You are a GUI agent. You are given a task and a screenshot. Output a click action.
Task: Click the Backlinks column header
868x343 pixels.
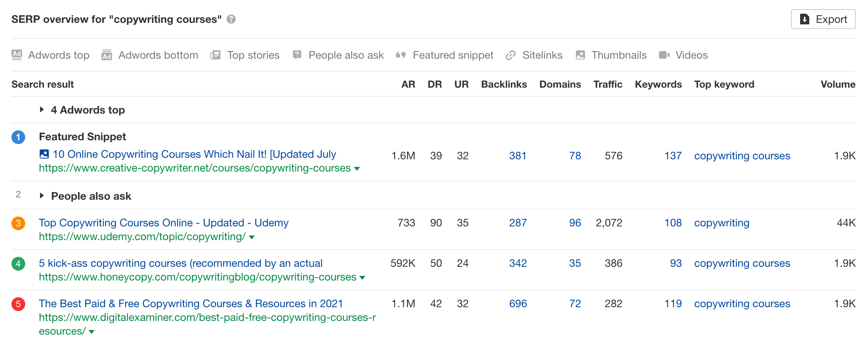point(504,84)
